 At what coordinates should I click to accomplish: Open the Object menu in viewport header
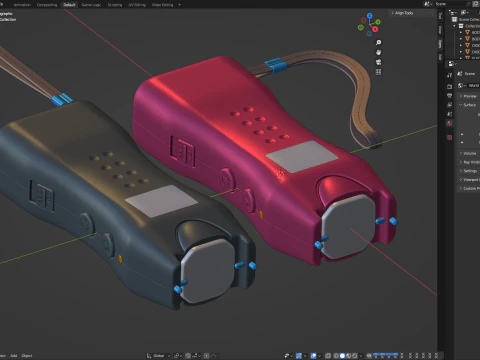[x=27, y=356]
